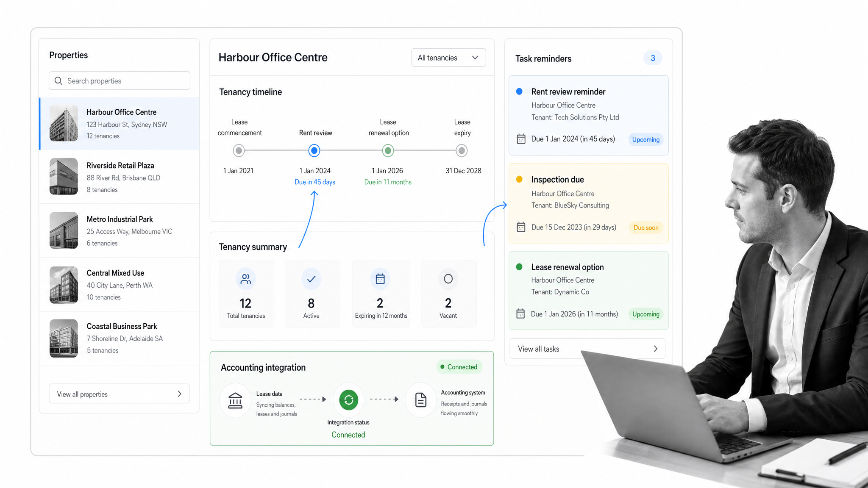Select the Lease commencement timeline marker
Viewport: 868px width, 488px height.
click(239, 150)
